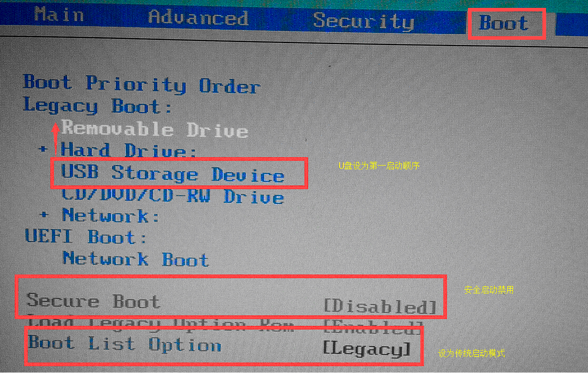
Task: Select Network Boot under UEFI Boot
Action: click(x=135, y=259)
